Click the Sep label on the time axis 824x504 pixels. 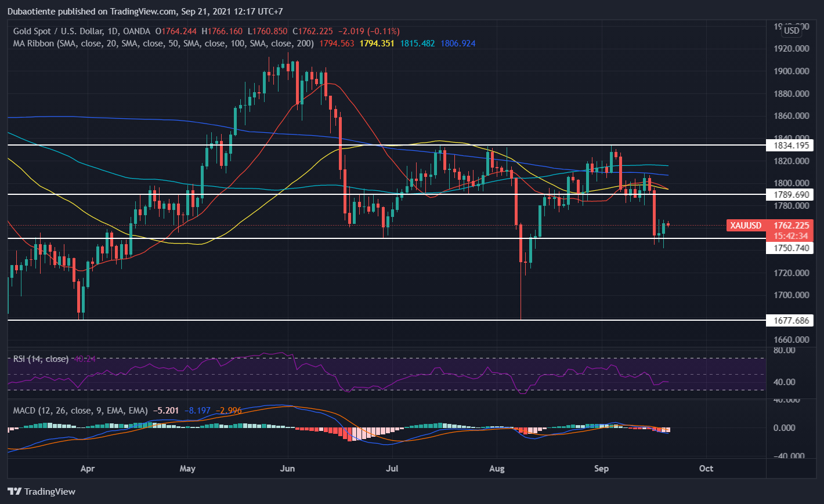(x=602, y=469)
